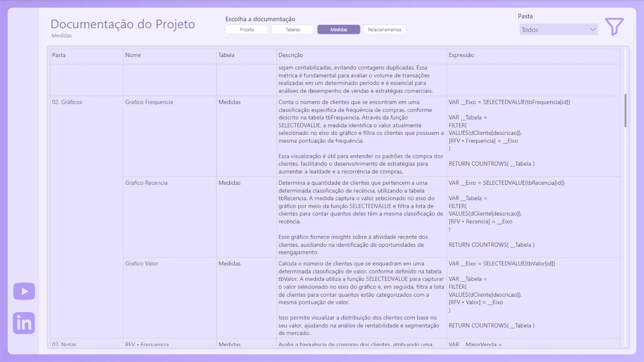Click the "[RFV • Valor] = __Eixo" line
The width and height of the screenshot is (644, 362).
pos(476,302)
